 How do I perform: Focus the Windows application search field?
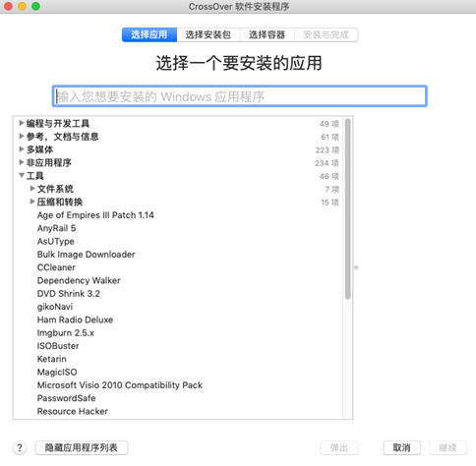tap(240, 96)
